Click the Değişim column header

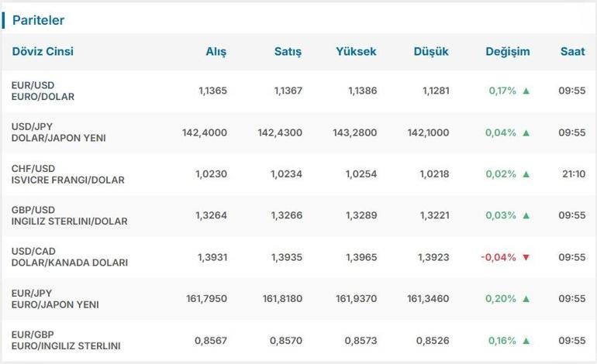point(508,52)
